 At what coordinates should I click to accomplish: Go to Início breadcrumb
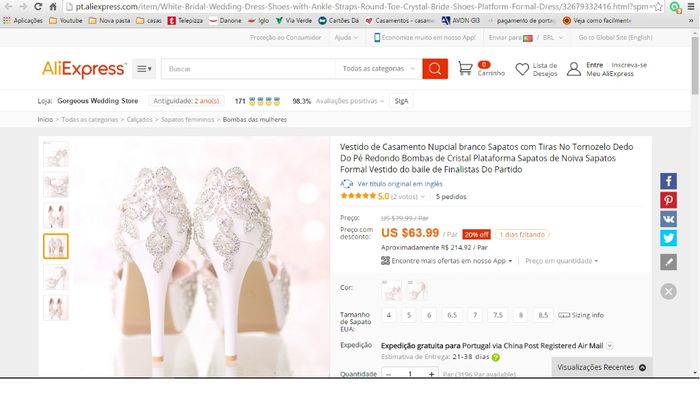point(45,120)
